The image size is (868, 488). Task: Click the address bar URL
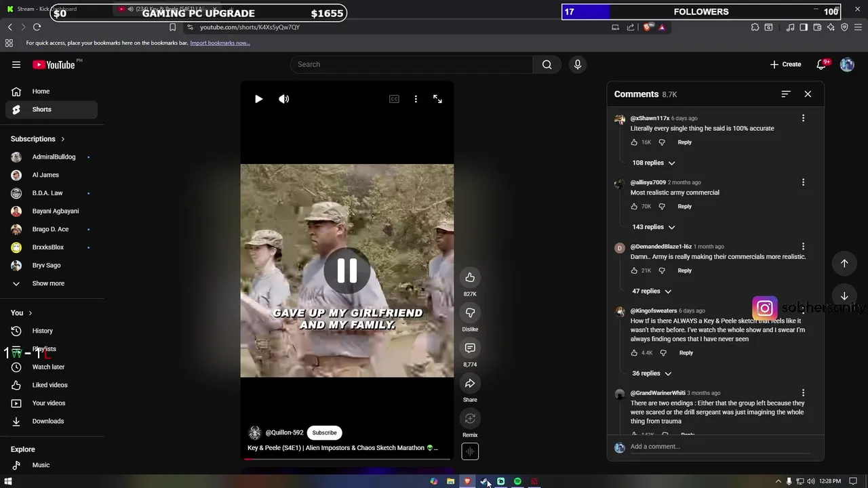point(250,27)
